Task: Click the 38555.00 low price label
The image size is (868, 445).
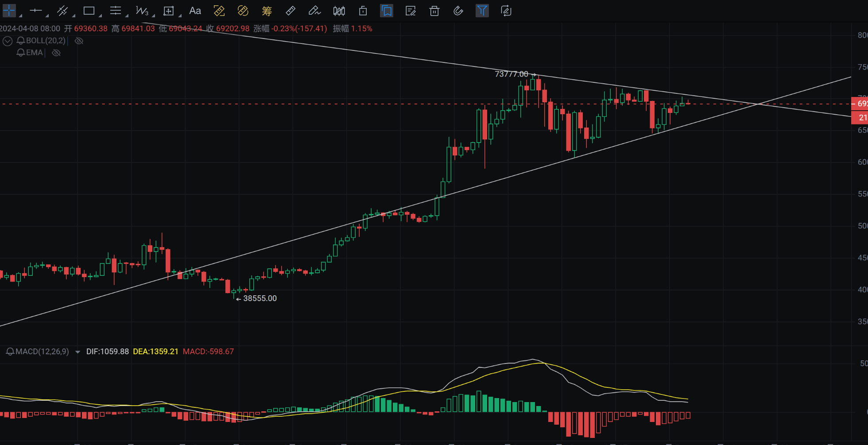Action: click(260, 298)
